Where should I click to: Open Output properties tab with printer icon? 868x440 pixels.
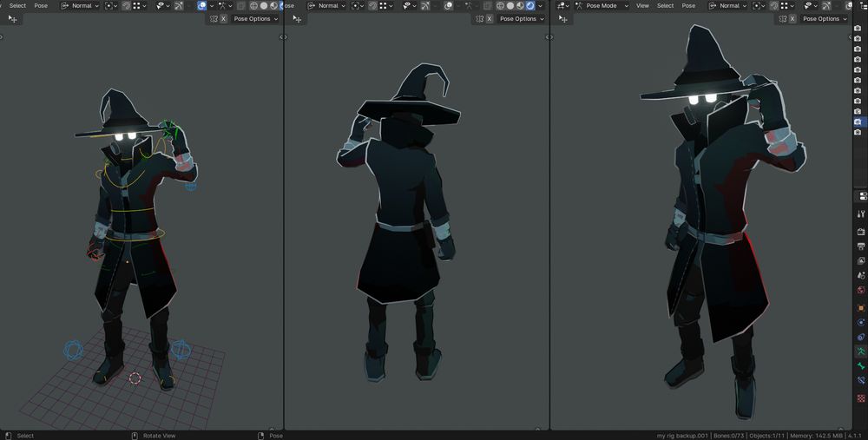point(861,246)
